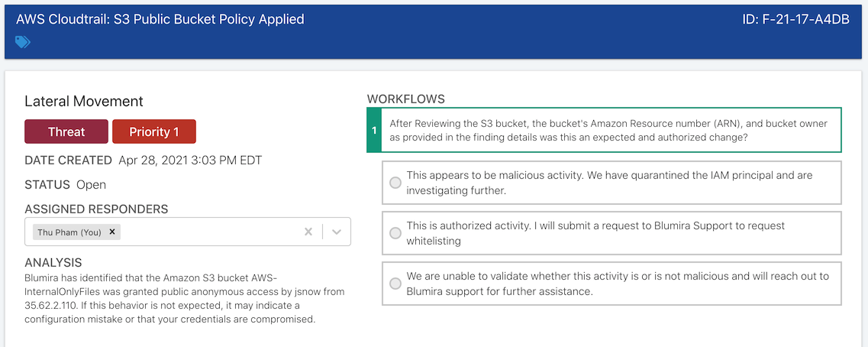Click the Priority 1 badge

click(x=154, y=131)
